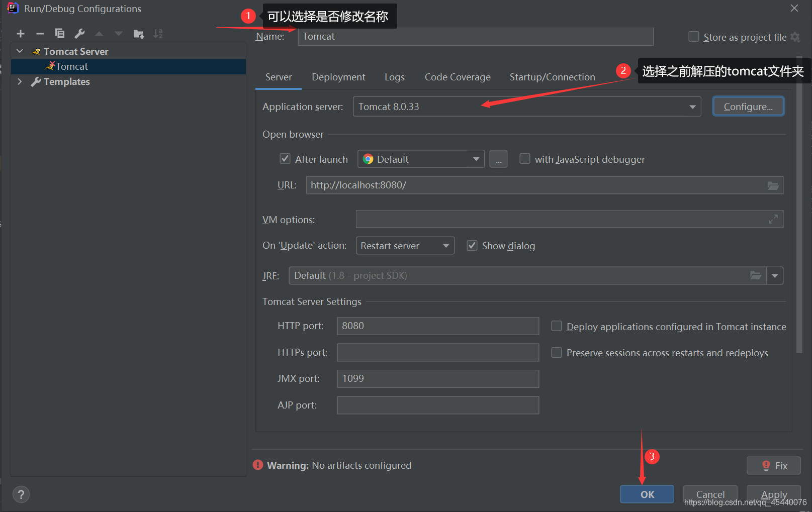Click the Name input field
The image size is (812, 512).
(x=476, y=37)
